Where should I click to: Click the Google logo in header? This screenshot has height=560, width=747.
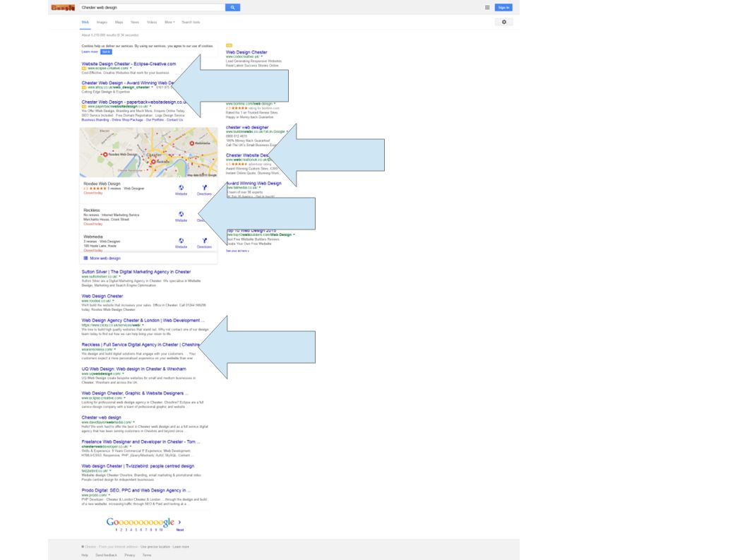[63, 8]
